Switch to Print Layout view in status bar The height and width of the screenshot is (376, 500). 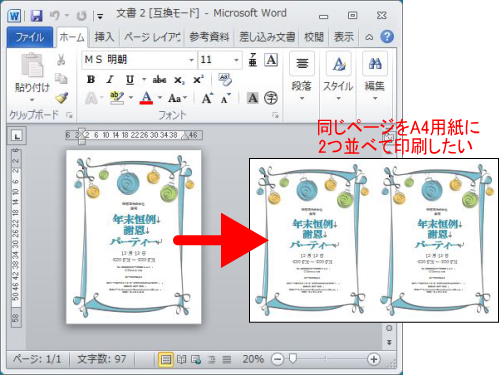click(166, 360)
